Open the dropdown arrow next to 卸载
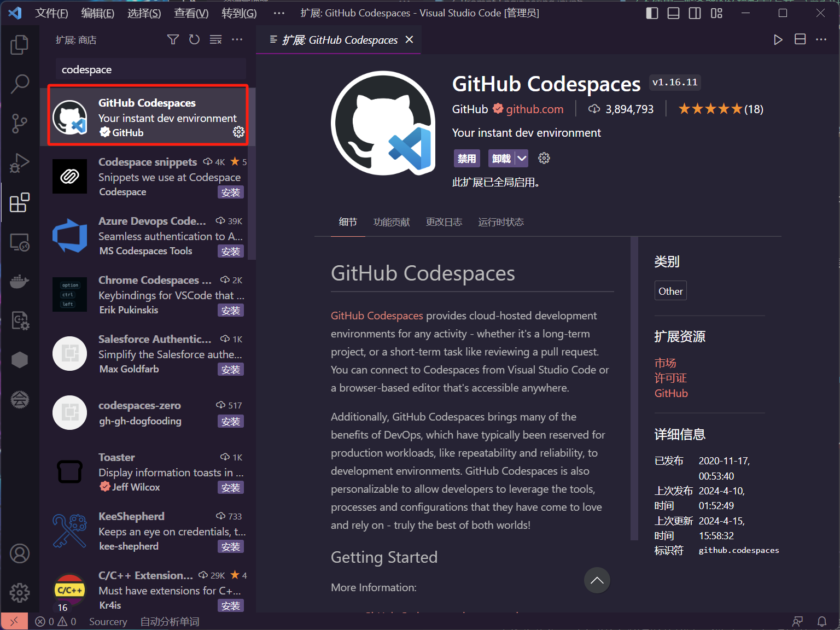This screenshot has width=840, height=630. tap(521, 158)
